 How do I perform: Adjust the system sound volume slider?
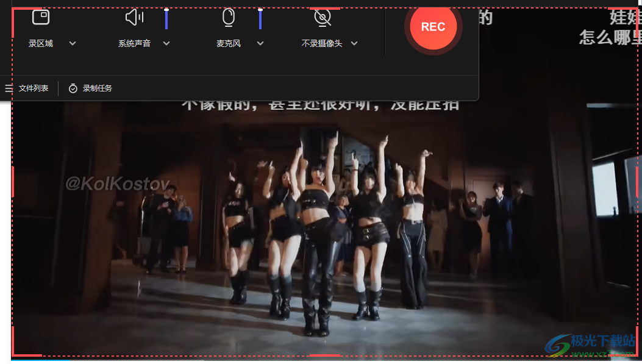[166, 19]
